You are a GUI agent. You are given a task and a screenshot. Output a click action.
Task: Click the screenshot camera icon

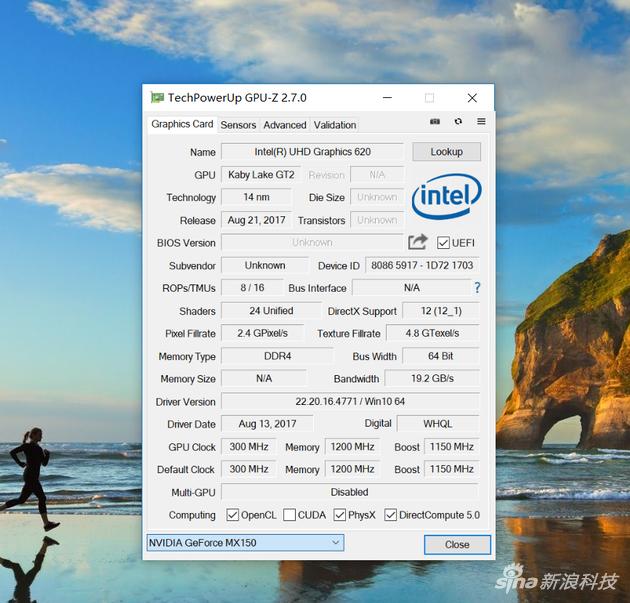coord(435,121)
